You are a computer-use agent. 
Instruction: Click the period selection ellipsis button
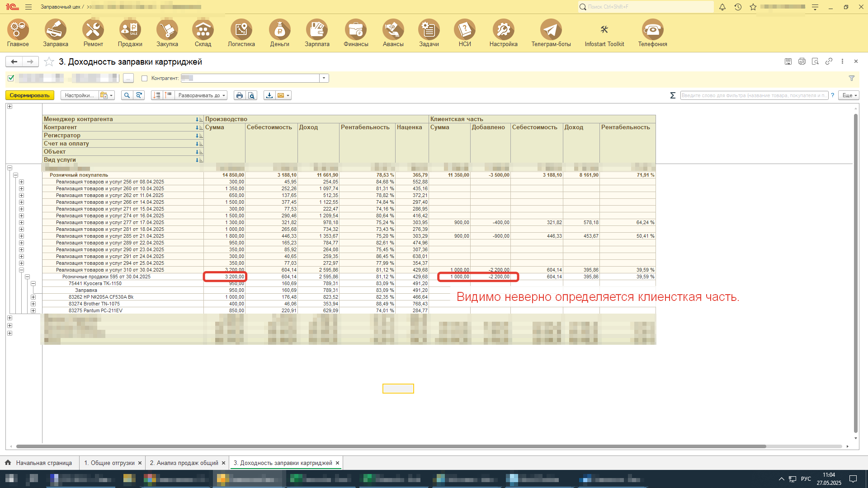click(128, 78)
